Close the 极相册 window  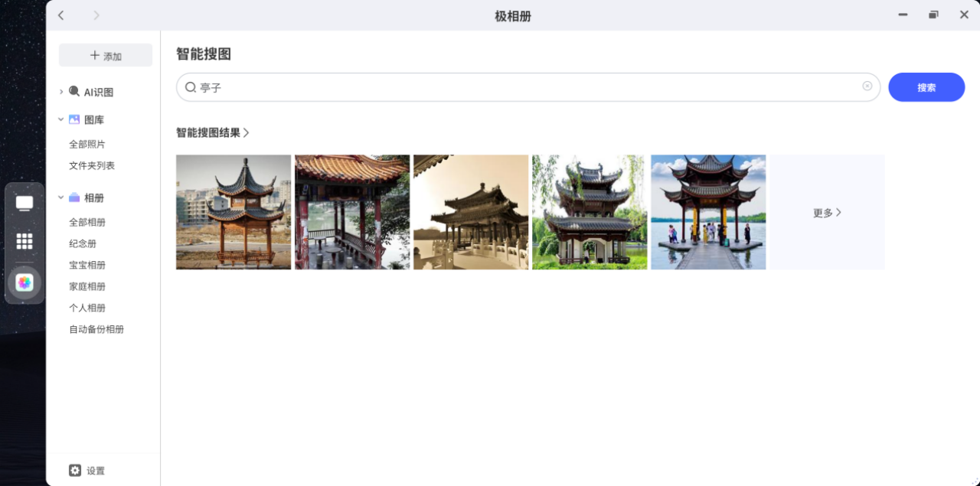964,15
